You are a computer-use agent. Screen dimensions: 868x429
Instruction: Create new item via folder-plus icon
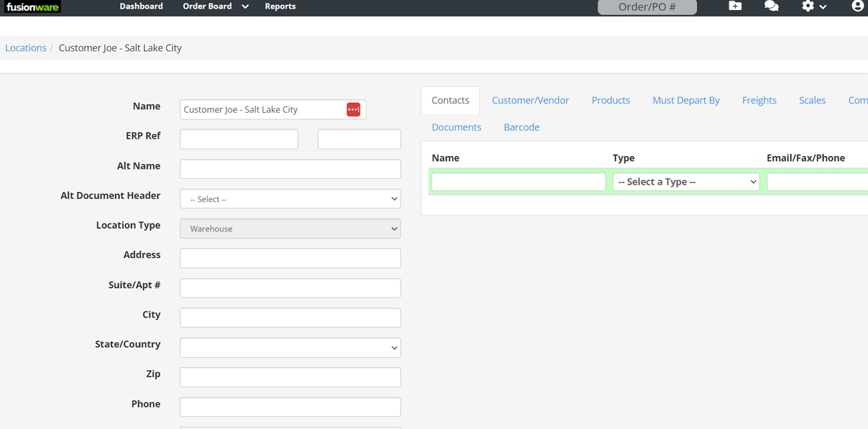coord(734,6)
